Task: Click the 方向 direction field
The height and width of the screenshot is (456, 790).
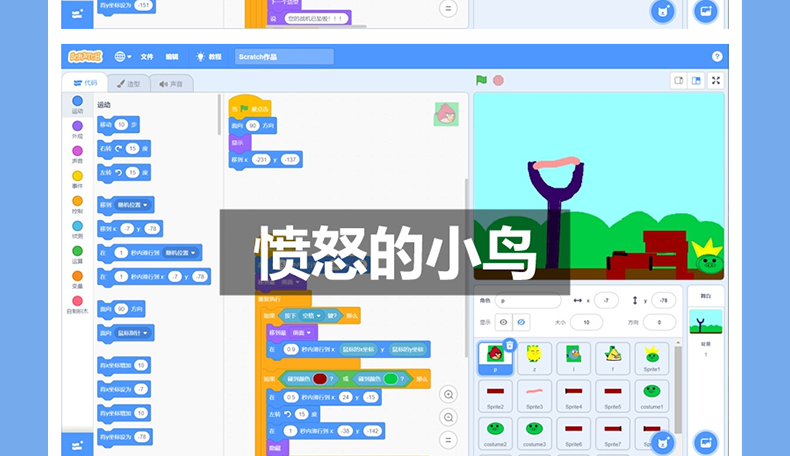Action: click(x=659, y=322)
